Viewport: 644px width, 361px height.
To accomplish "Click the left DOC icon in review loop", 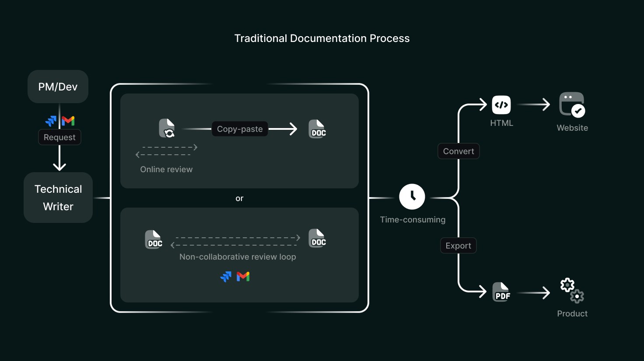I will pyautogui.click(x=154, y=240).
